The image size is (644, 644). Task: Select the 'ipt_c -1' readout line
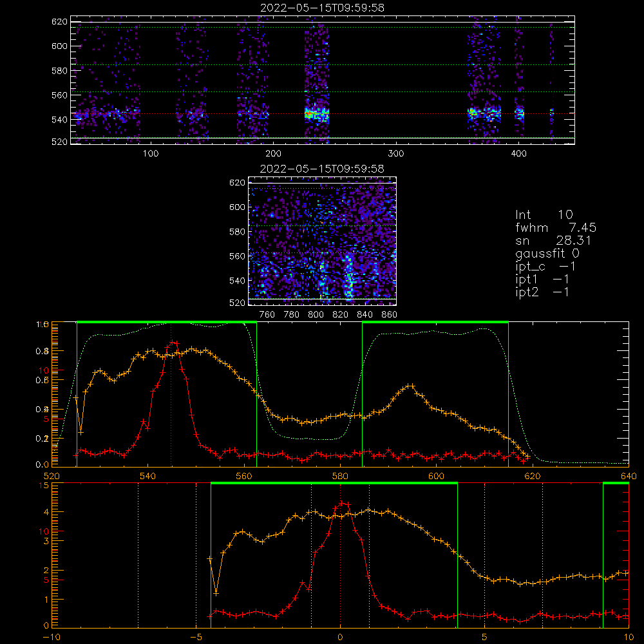pyautogui.click(x=545, y=267)
